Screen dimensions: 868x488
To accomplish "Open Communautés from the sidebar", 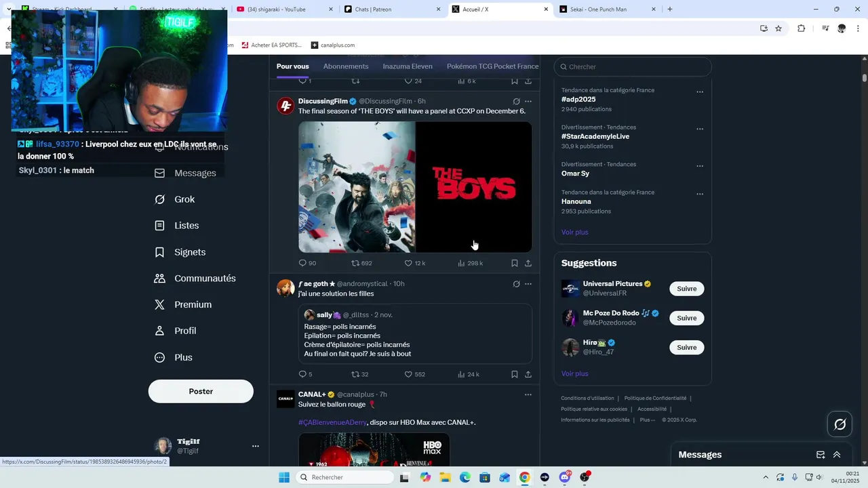I will [x=195, y=279].
